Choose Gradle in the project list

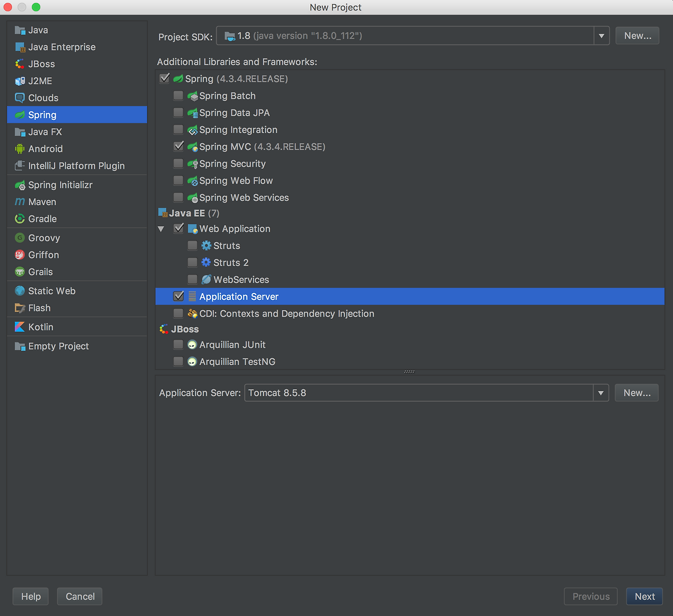coord(77,219)
